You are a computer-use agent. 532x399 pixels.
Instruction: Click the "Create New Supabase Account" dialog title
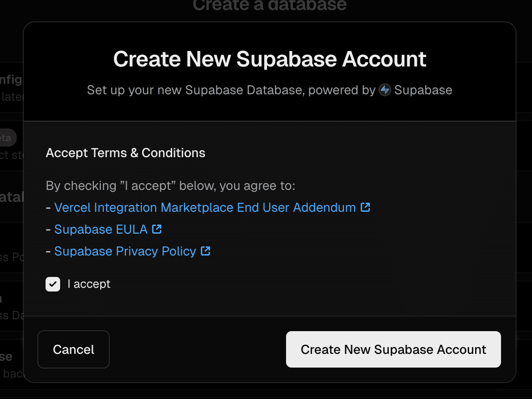point(270,60)
